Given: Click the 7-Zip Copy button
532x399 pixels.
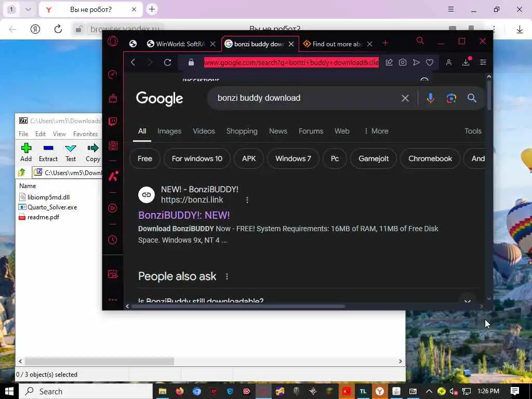Looking at the screenshot, I should point(93,152).
